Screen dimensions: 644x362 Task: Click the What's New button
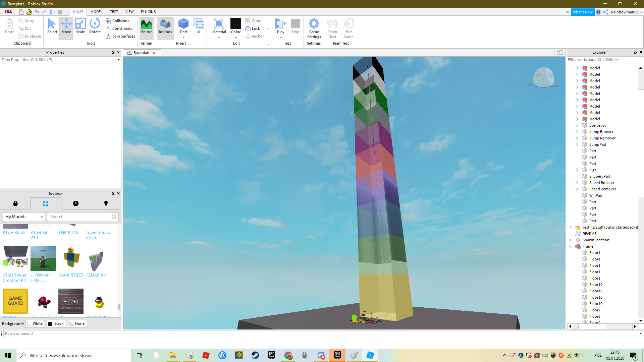(x=583, y=12)
